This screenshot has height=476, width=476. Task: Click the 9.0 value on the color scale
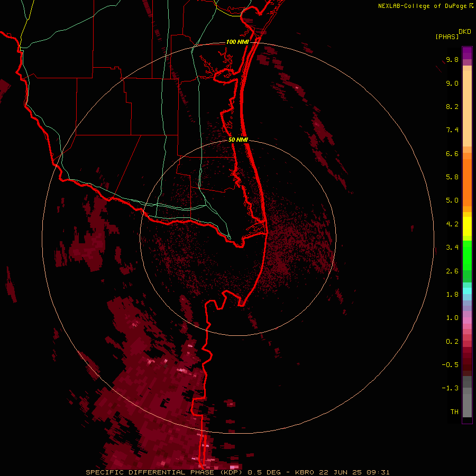coord(452,83)
